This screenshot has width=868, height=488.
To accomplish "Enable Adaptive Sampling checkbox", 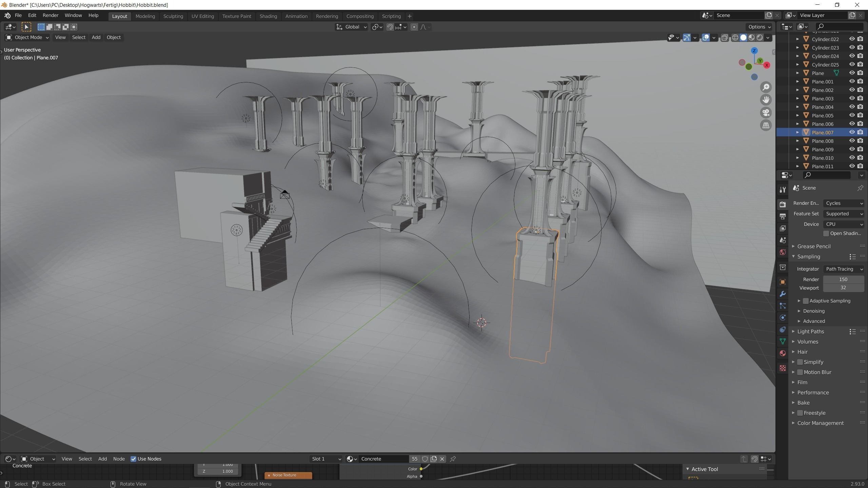I will pos(806,301).
